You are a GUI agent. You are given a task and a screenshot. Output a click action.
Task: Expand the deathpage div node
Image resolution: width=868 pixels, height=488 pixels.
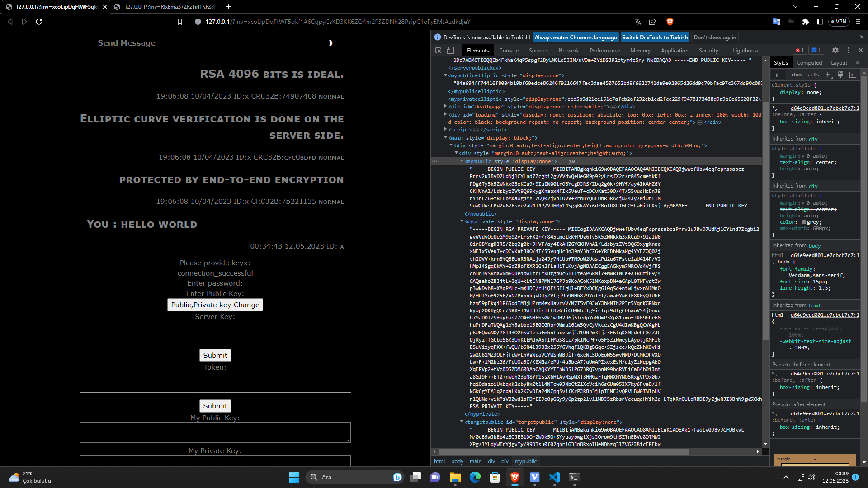[445, 107]
